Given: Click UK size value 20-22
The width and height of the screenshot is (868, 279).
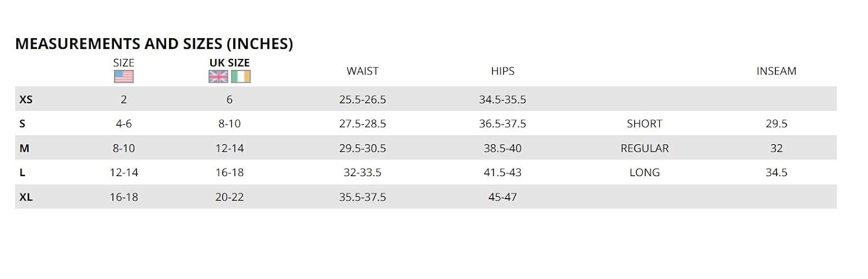Looking at the screenshot, I should click(229, 197).
